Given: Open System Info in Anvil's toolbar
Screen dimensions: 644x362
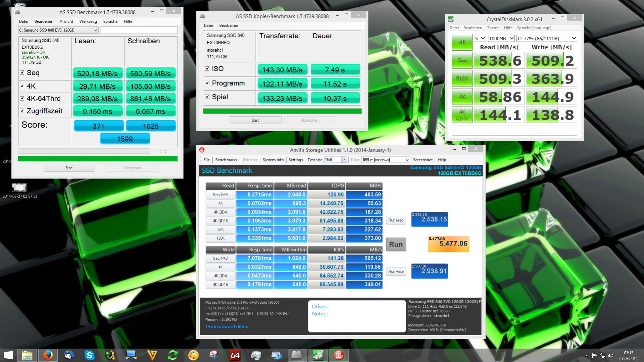Looking at the screenshot, I should point(273,160).
